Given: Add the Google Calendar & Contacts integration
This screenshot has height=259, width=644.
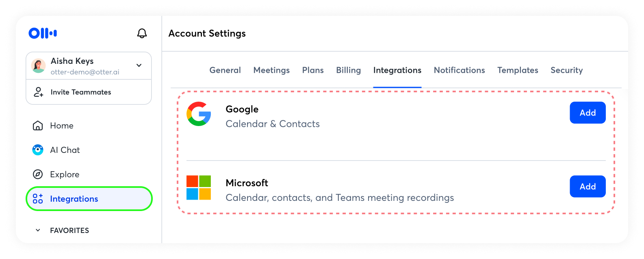Looking at the screenshot, I should coord(588,113).
